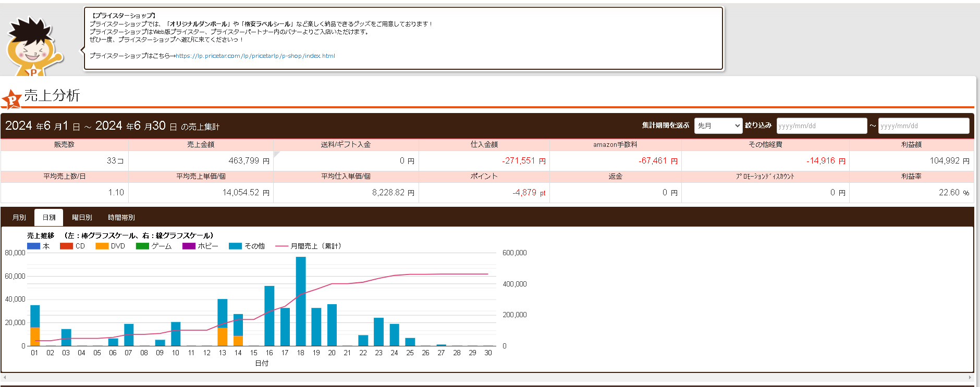Toggle the 本 blue legend swatch
980x387 pixels.
pos(34,246)
